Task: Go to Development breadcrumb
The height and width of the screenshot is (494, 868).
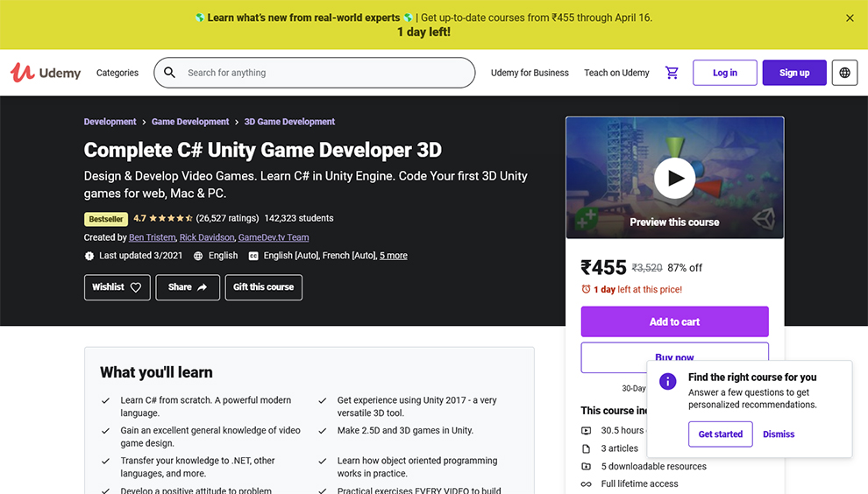Action: pos(110,122)
